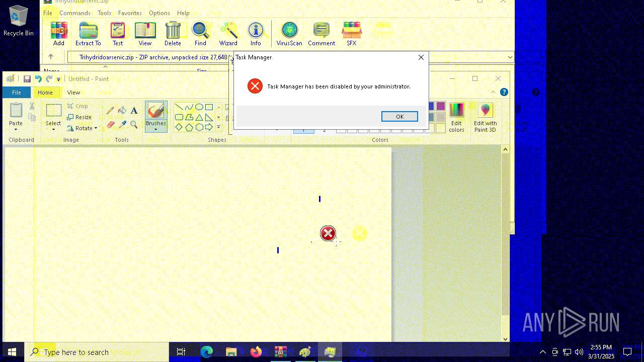This screenshot has width=644, height=362.
Task: Click Delete icon in WinRAR toolbar
Action: point(173,34)
